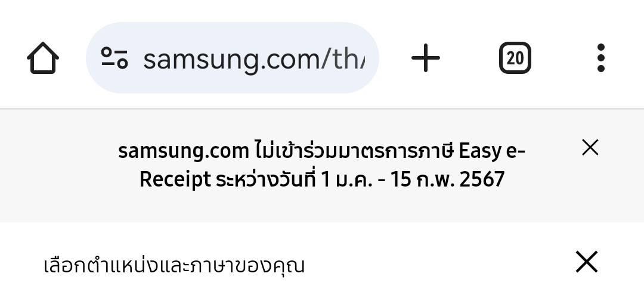Open the three-dot Chrome menu
This screenshot has width=644, height=295.
601,58
